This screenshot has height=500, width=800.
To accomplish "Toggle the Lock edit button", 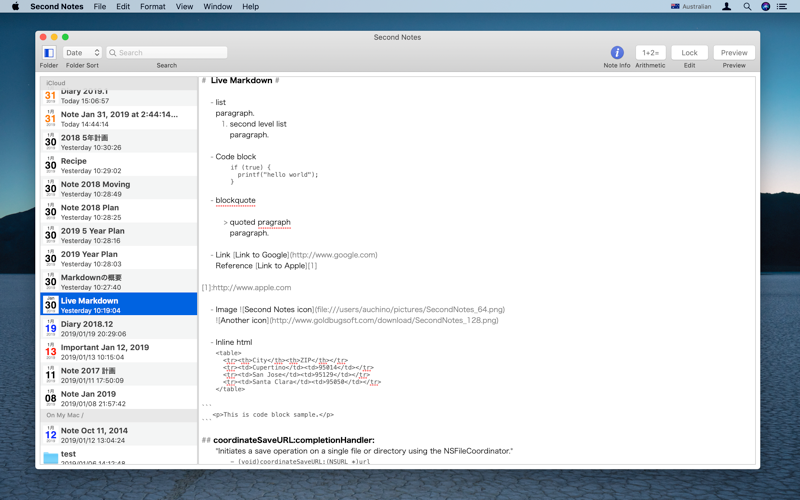I will click(x=689, y=53).
